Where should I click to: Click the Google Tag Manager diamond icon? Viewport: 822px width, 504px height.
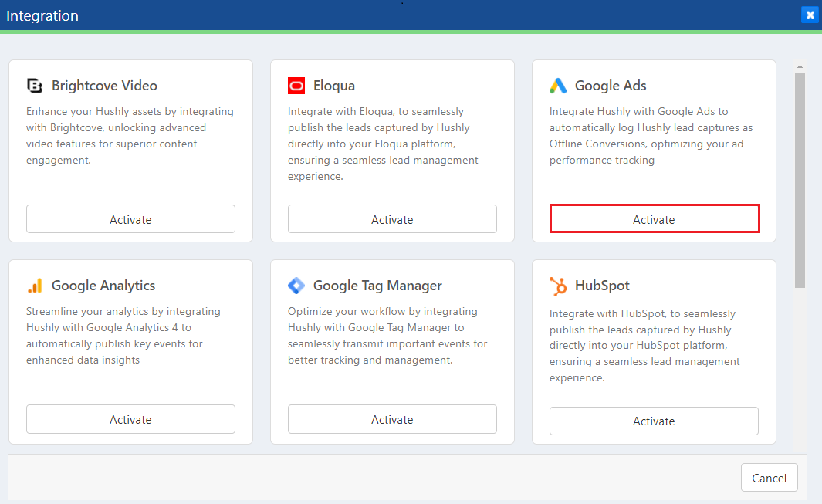(x=296, y=286)
